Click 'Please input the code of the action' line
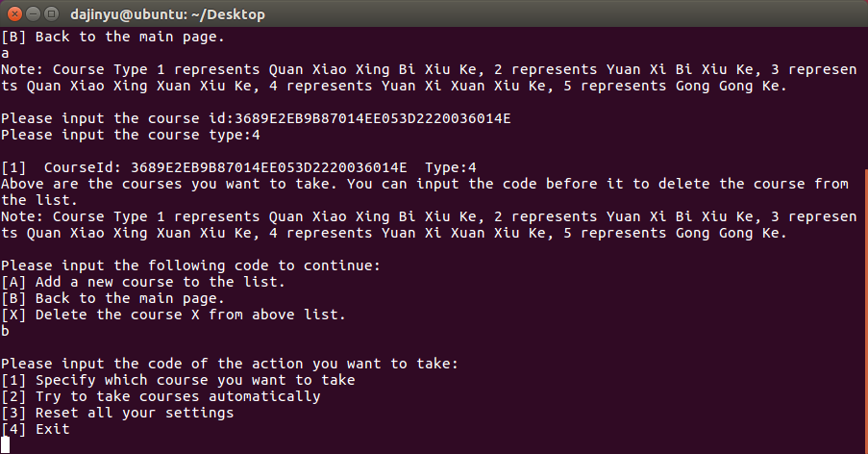Screen dimensions: 868x454 click(x=230, y=364)
